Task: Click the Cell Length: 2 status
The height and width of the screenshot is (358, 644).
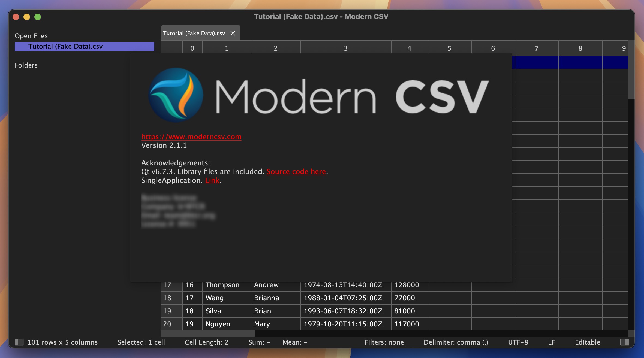Action: (206, 342)
